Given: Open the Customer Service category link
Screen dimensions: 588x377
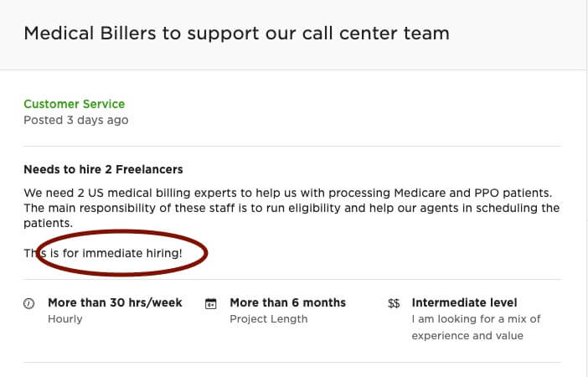Looking at the screenshot, I should coord(75,104).
